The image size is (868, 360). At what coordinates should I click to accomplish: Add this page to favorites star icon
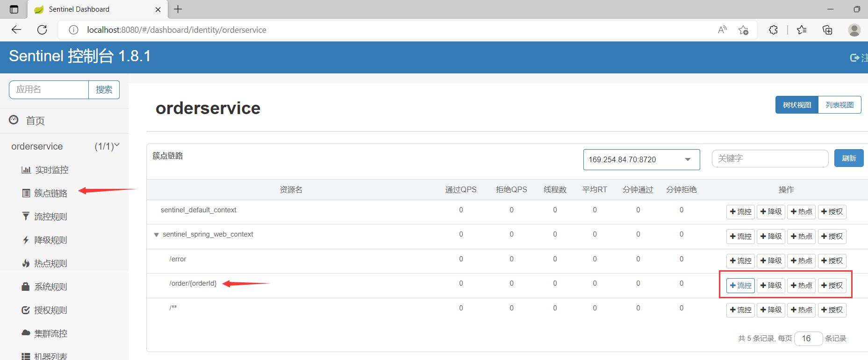click(743, 30)
